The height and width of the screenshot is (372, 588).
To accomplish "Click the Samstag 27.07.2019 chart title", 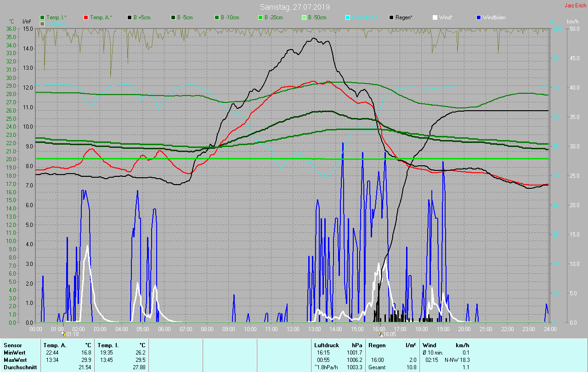I will 294,7.
